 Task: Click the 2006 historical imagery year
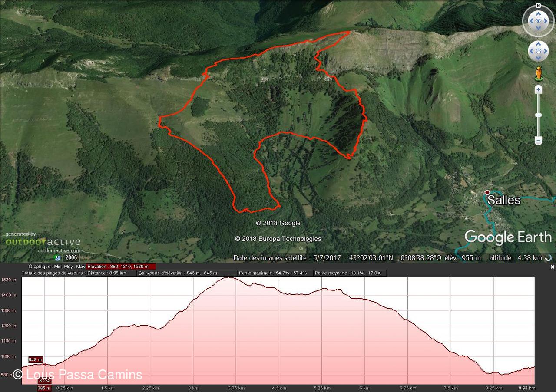[70, 258]
